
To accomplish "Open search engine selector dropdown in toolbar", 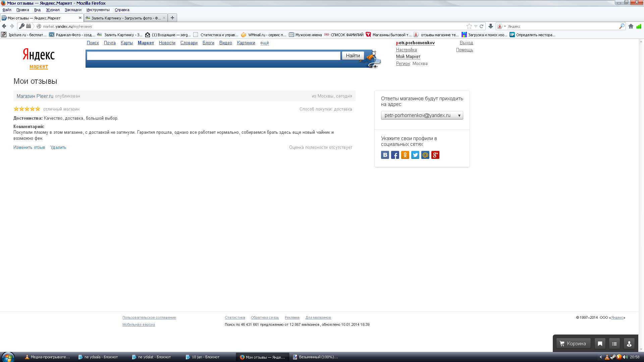I will (x=502, y=26).
